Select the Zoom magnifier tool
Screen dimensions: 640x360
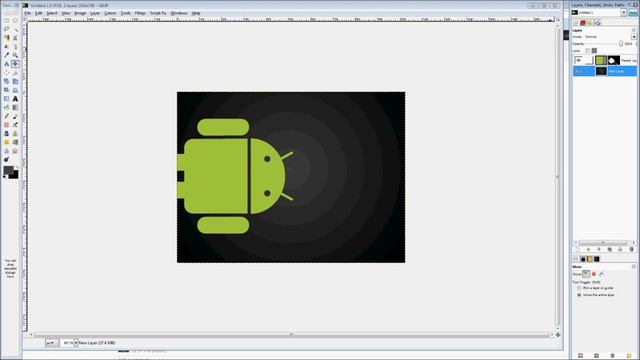15,55
